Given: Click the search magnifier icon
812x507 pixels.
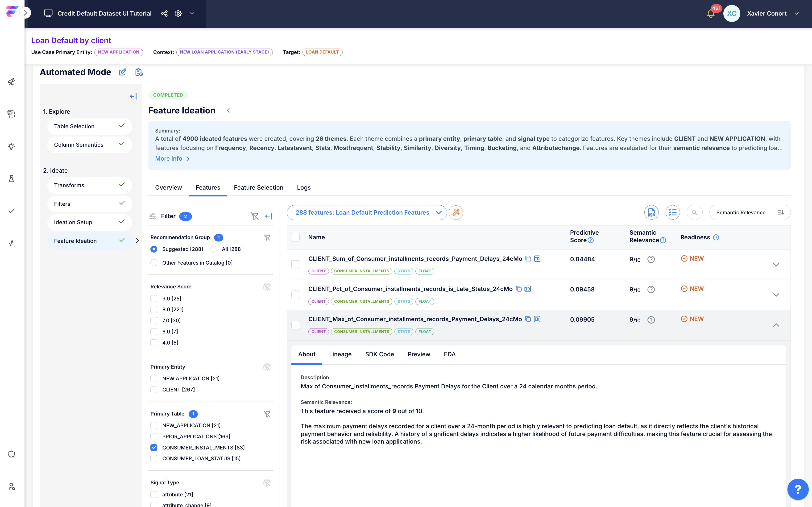Looking at the screenshot, I should pos(694,213).
